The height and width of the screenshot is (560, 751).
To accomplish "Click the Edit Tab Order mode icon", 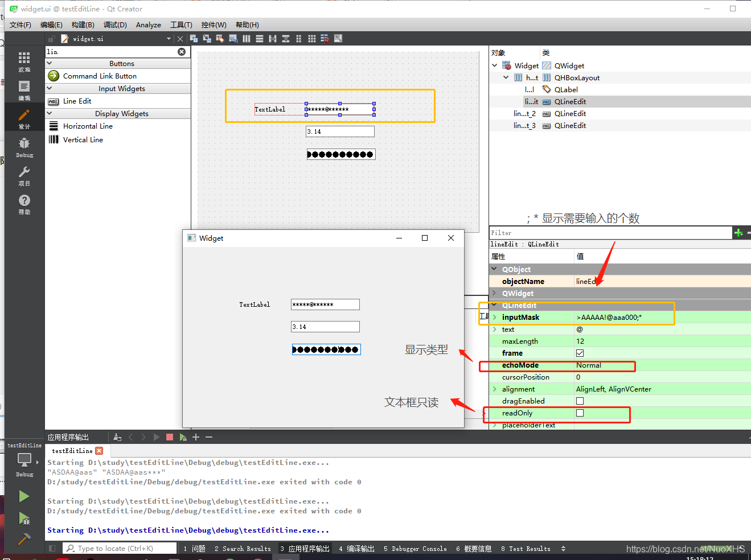I will pos(233,38).
